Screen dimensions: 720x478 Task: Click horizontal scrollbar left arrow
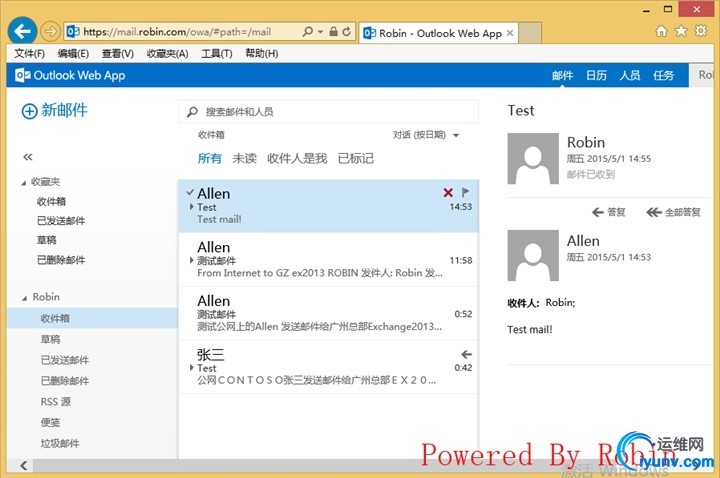(24, 465)
